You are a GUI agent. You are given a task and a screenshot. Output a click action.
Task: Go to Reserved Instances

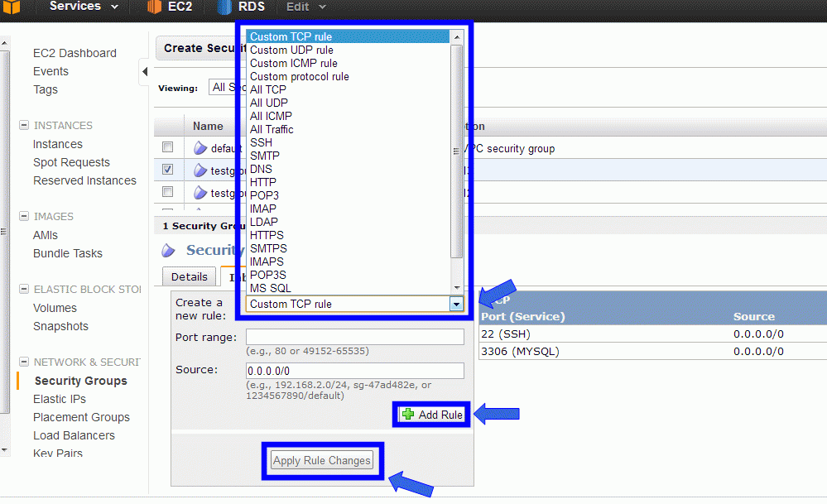coord(84,180)
